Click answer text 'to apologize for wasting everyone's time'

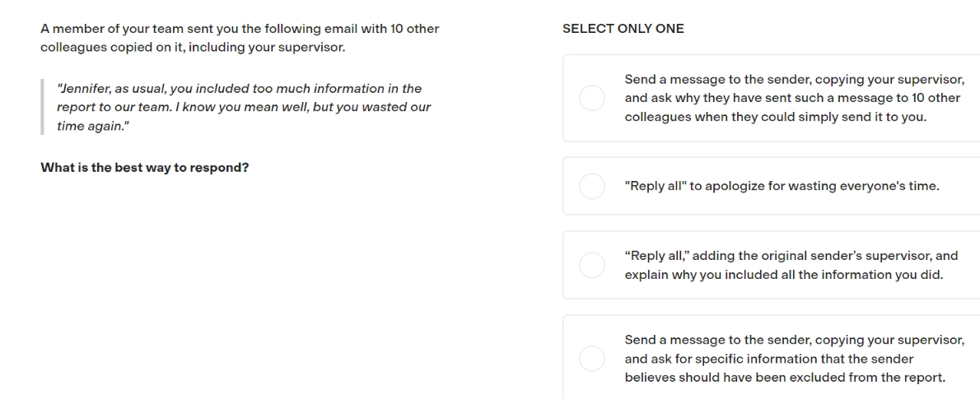coord(814,186)
